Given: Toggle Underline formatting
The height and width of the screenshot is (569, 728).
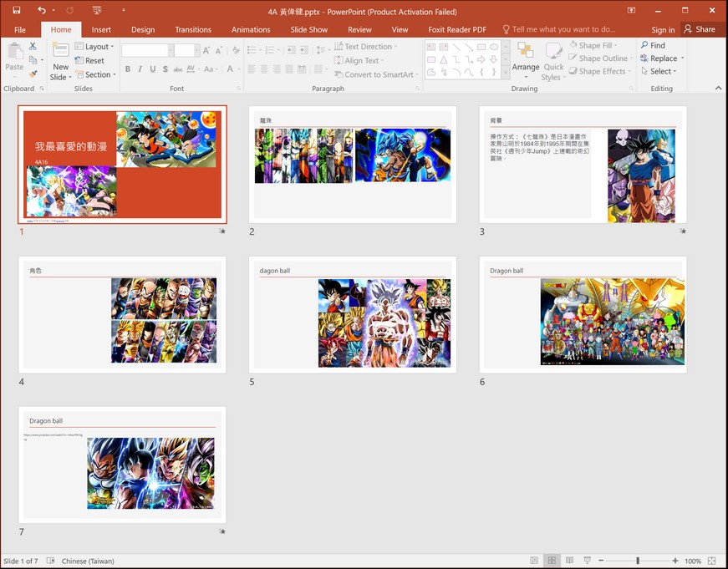Looking at the screenshot, I should tap(152, 69).
